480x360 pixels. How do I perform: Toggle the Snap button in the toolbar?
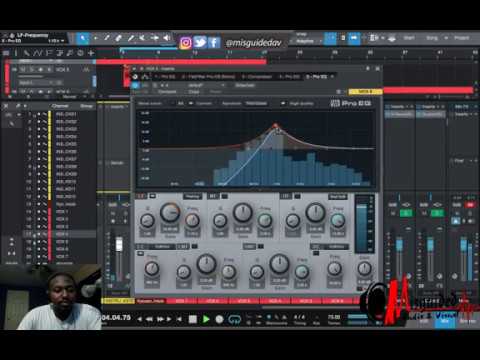point(330,38)
